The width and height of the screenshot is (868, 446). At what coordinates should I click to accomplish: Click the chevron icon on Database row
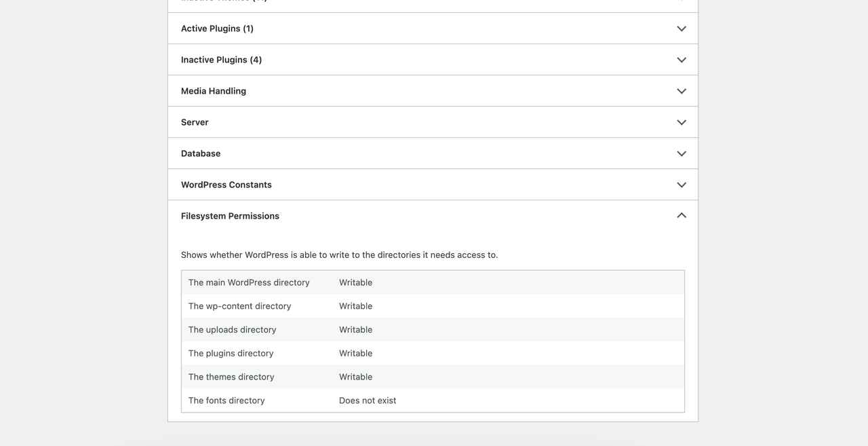click(x=682, y=153)
